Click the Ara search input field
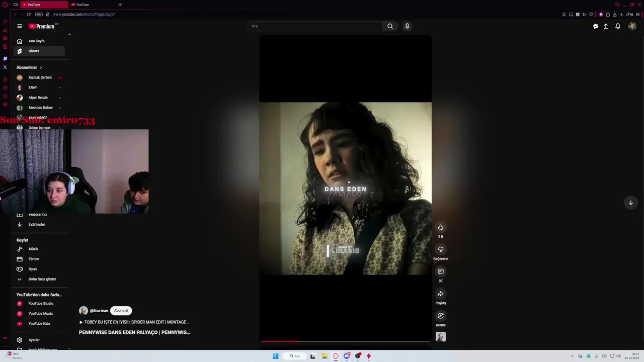 (315, 26)
